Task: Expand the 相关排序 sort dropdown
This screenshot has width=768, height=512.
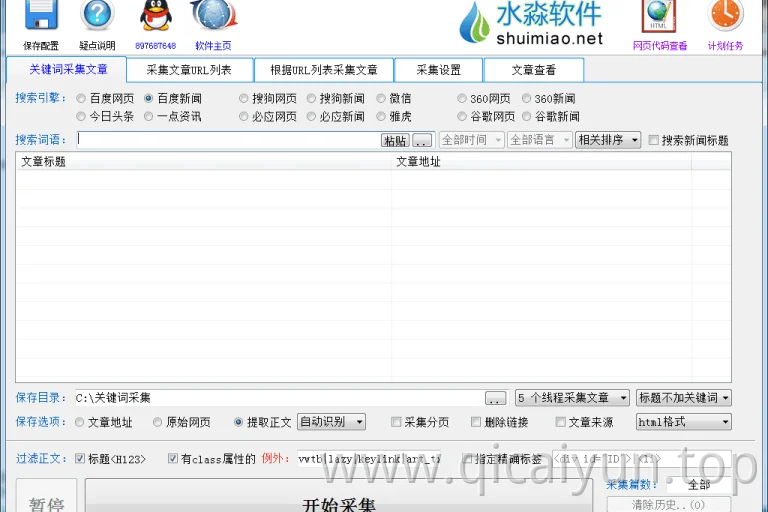Action: click(608, 140)
